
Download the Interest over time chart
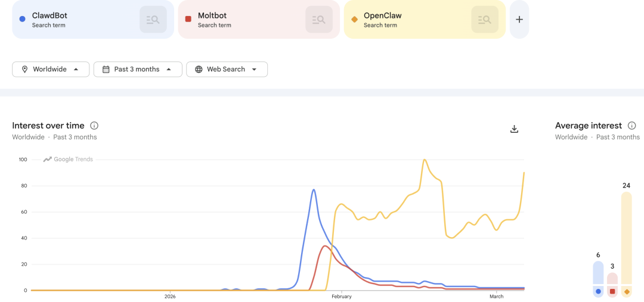tap(515, 129)
